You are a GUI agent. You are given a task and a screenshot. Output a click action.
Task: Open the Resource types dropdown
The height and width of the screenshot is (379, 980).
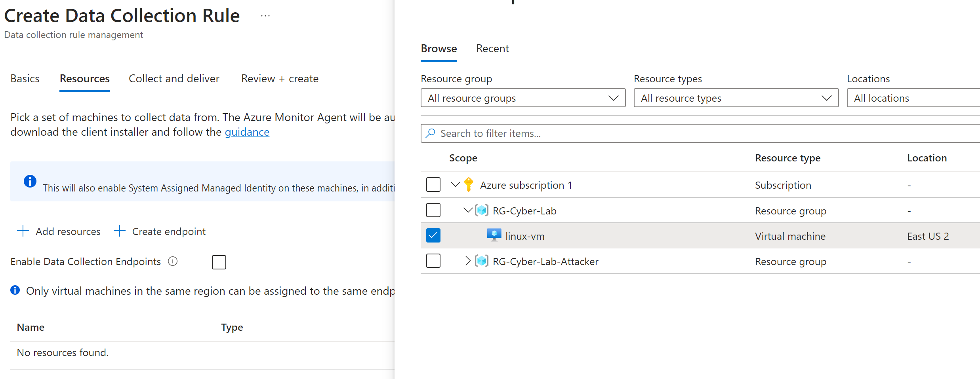click(x=736, y=98)
